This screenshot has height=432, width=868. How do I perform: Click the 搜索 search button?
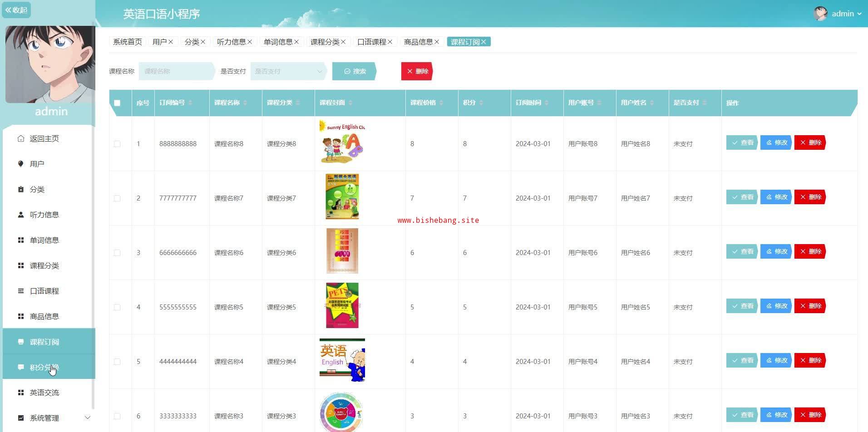point(355,71)
